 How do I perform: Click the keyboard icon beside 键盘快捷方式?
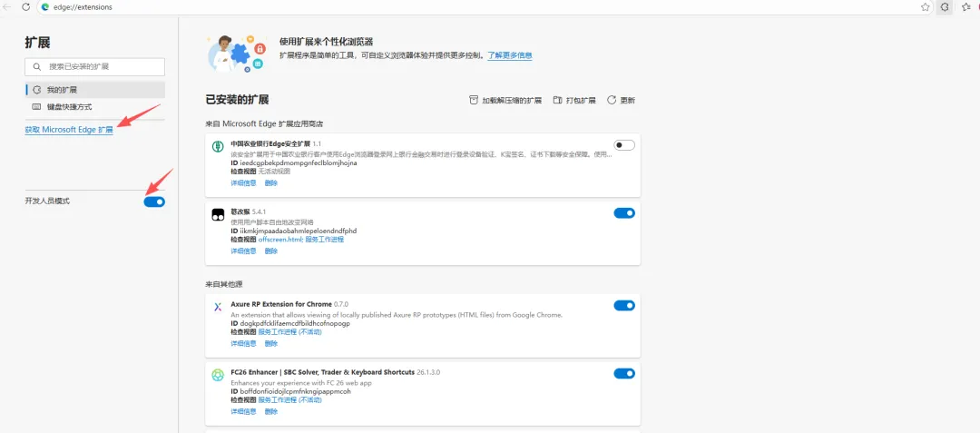pos(37,107)
